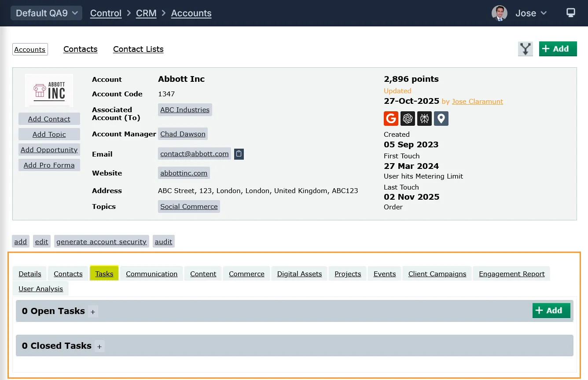Click the Abbott Inc logo thumbnail
Viewport: 588px width, 380px height.
tap(49, 90)
